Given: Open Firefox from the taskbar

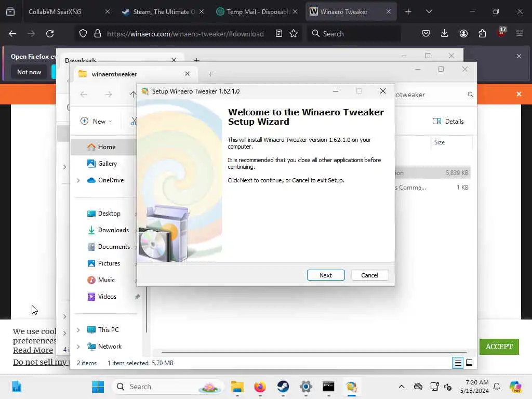Looking at the screenshot, I should (260, 387).
